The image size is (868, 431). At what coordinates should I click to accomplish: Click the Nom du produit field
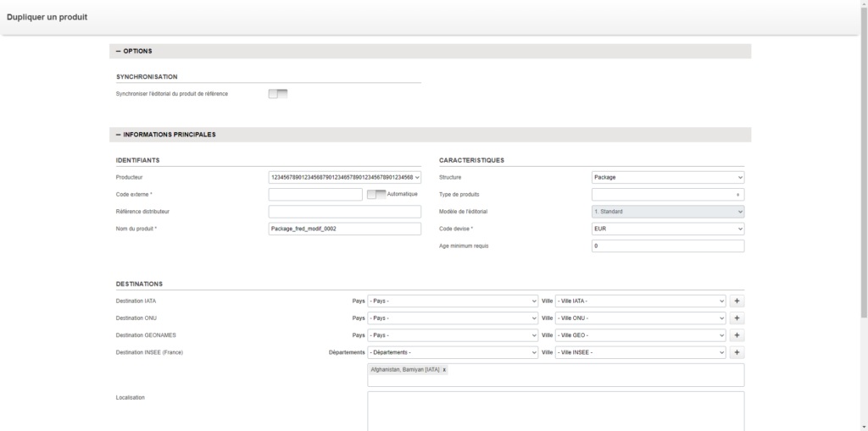point(344,229)
